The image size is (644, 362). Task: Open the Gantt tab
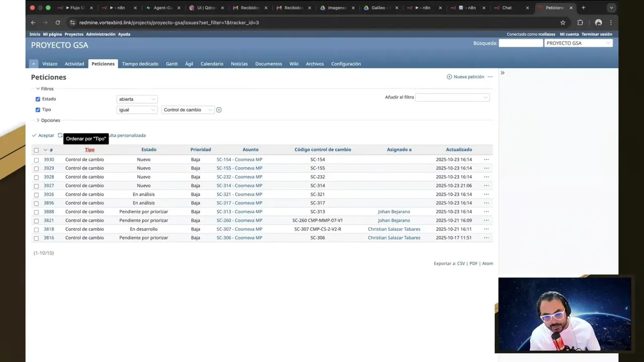[172, 64]
